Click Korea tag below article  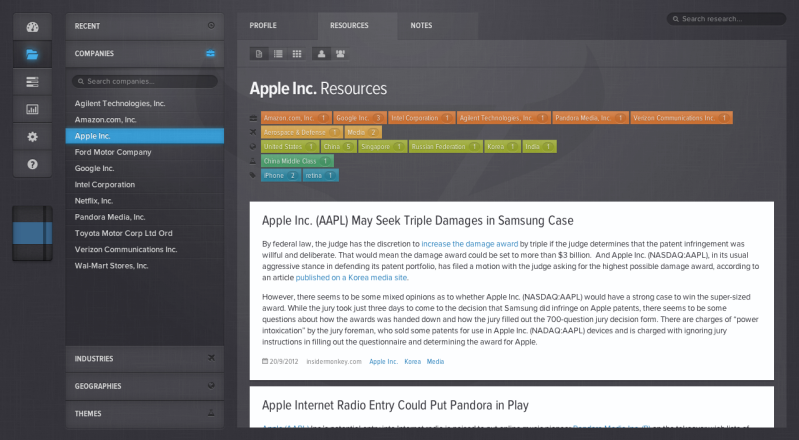pyautogui.click(x=412, y=361)
